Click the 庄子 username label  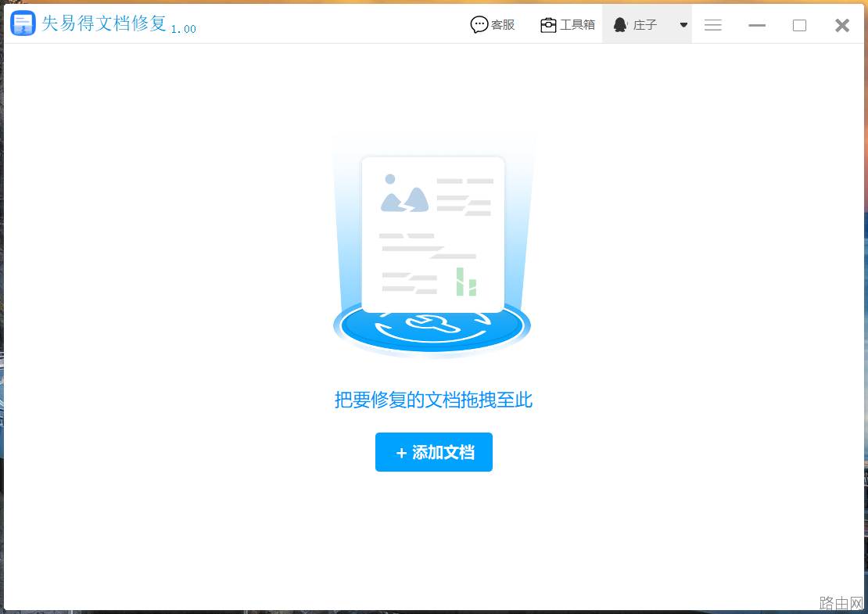point(645,25)
